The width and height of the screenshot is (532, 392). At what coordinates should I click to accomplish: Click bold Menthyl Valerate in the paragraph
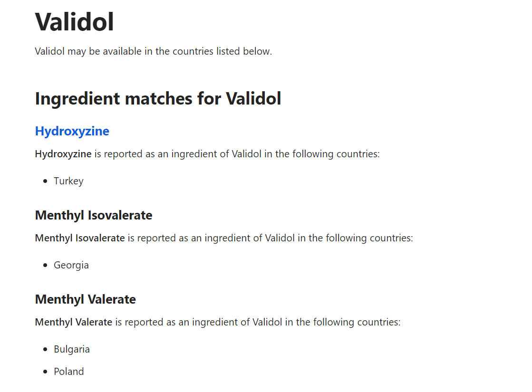[74, 322]
